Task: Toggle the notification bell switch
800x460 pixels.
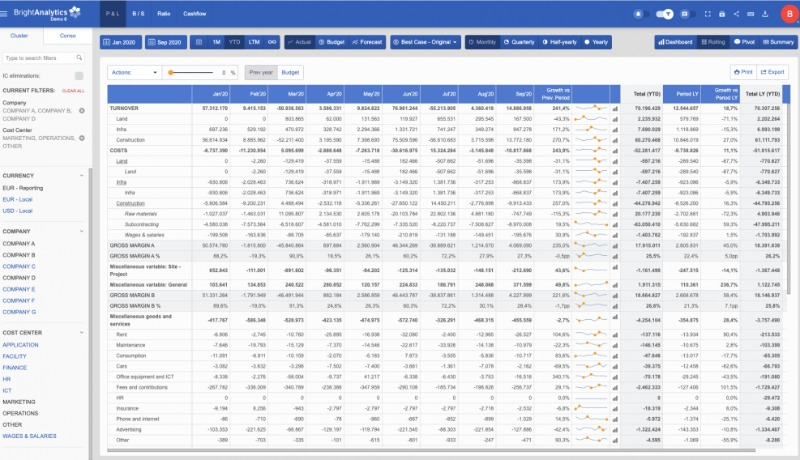Action: (641, 14)
